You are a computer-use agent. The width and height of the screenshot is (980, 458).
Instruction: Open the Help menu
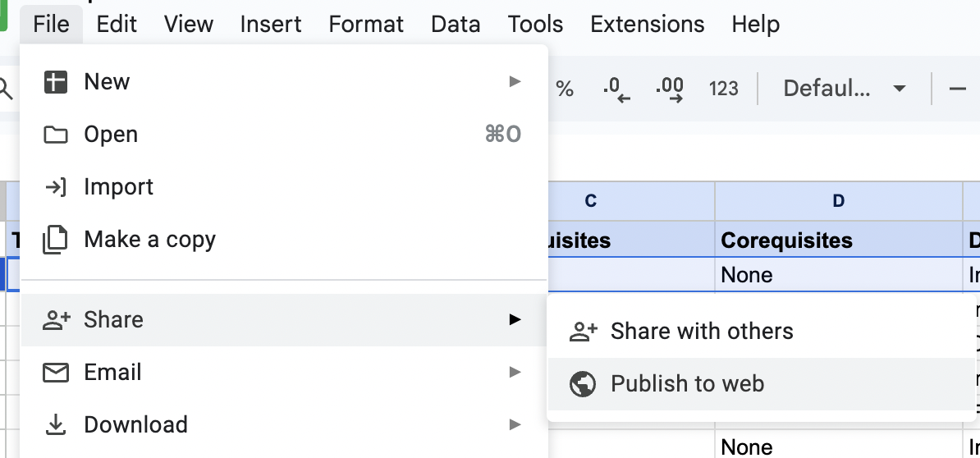click(756, 25)
